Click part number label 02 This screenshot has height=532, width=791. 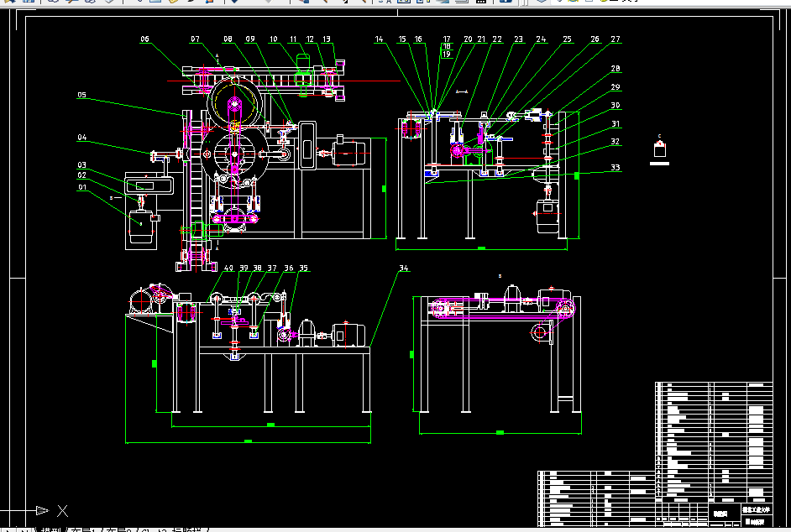click(x=82, y=175)
